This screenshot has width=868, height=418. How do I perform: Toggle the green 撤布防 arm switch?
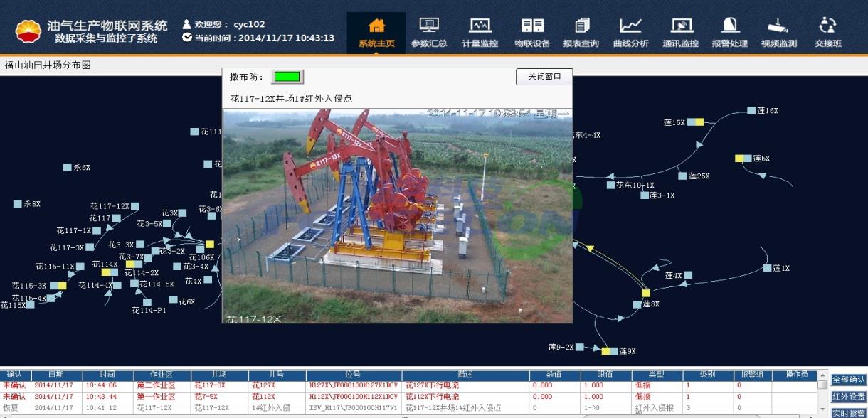tap(287, 77)
